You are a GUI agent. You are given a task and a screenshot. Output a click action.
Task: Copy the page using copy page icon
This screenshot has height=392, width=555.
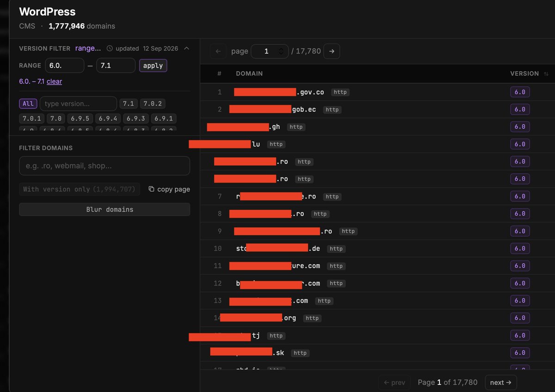point(169,189)
